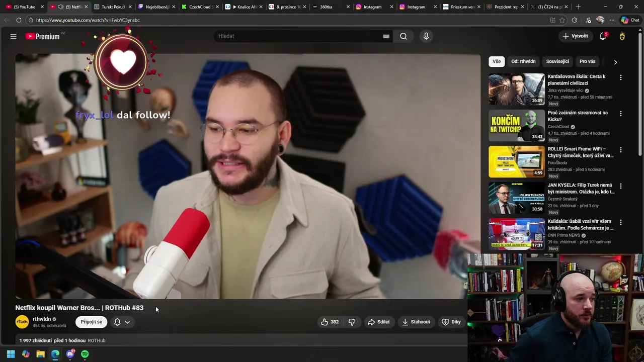
Task: Open options for Kulidakis Babiš video
Action: point(620,222)
